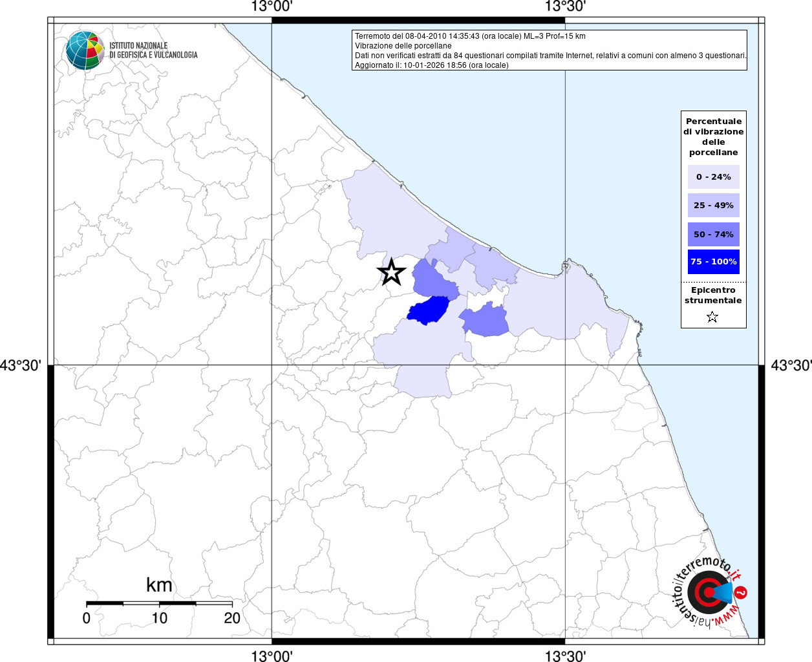The height and width of the screenshot is (662, 812).
Task: Click the 75 - 100% legend swatch
Action: click(x=713, y=262)
